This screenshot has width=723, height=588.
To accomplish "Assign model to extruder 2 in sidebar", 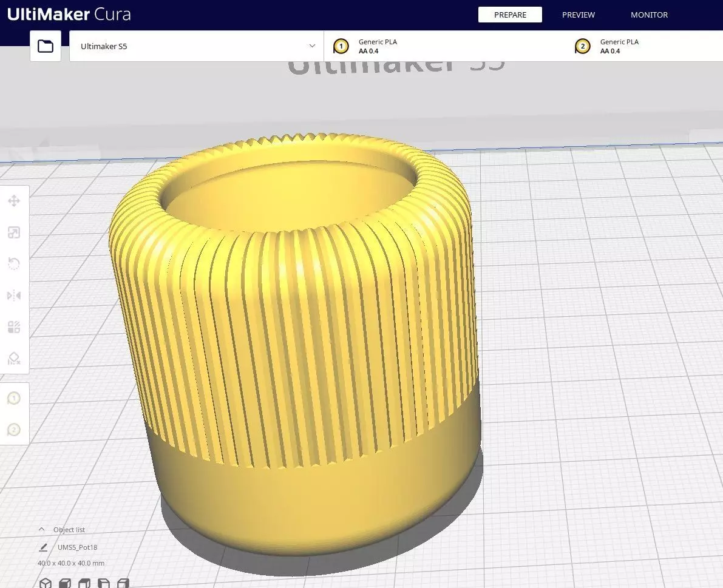I will tap(14, 430).
